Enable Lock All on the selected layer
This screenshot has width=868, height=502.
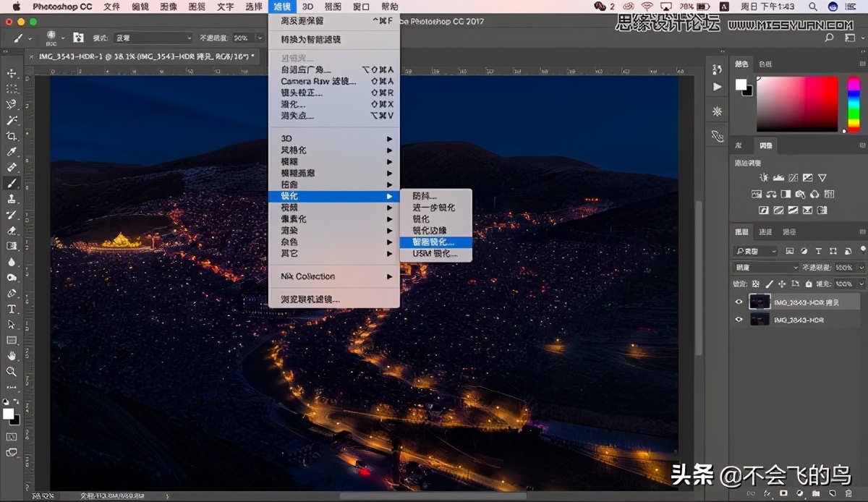(x=809, y=283)
